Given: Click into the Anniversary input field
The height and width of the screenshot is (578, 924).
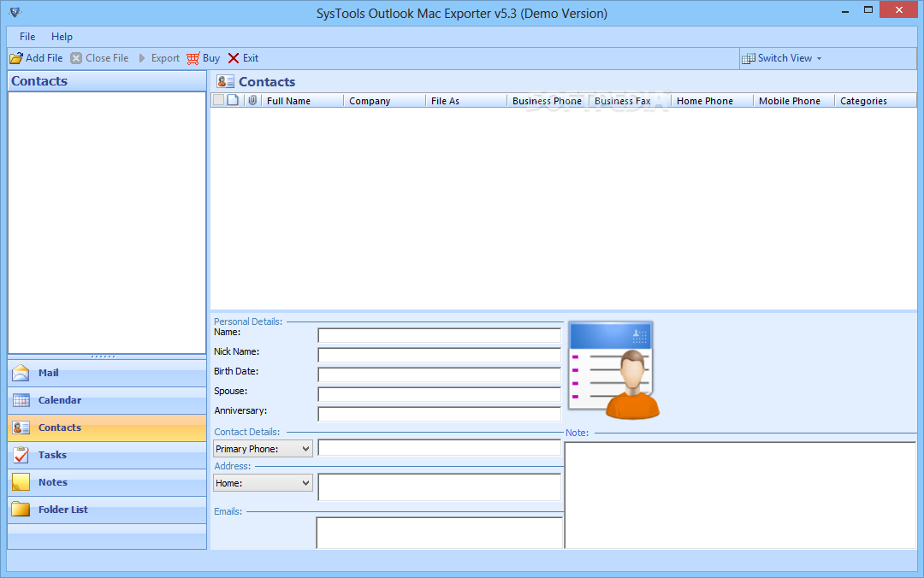Looking at the screenshot, I should [x=440, y=414].
